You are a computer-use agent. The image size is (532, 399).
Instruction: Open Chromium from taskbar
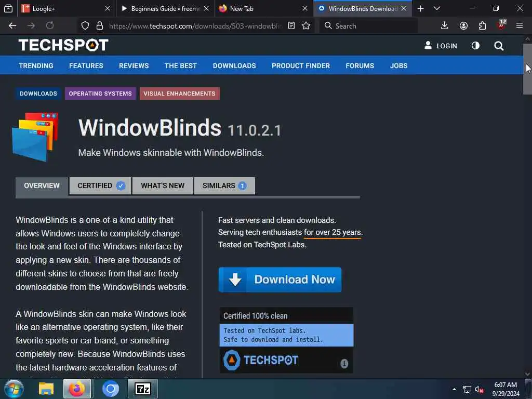[x=111, y=389]
